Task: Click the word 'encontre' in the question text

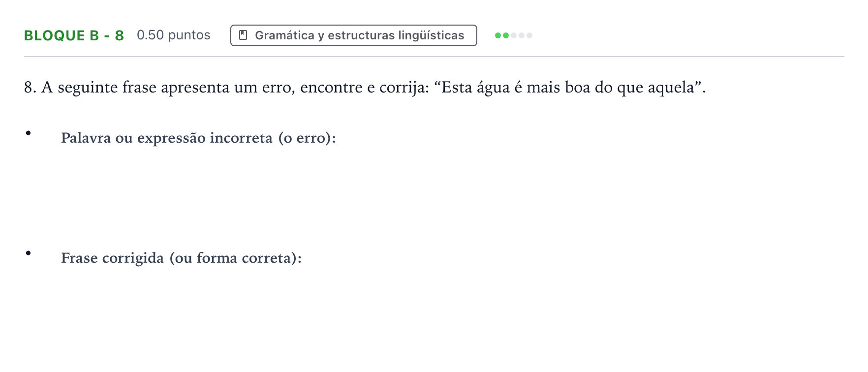Action: (x=331, y=87)
